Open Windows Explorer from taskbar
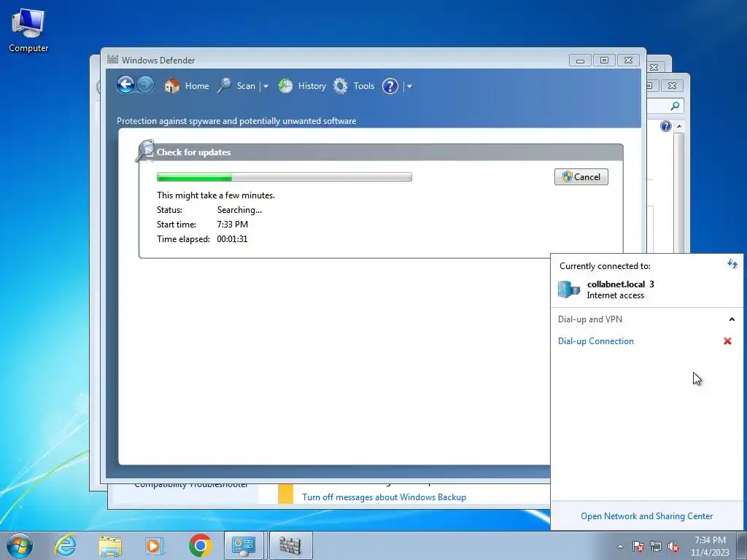 [110, 545]
